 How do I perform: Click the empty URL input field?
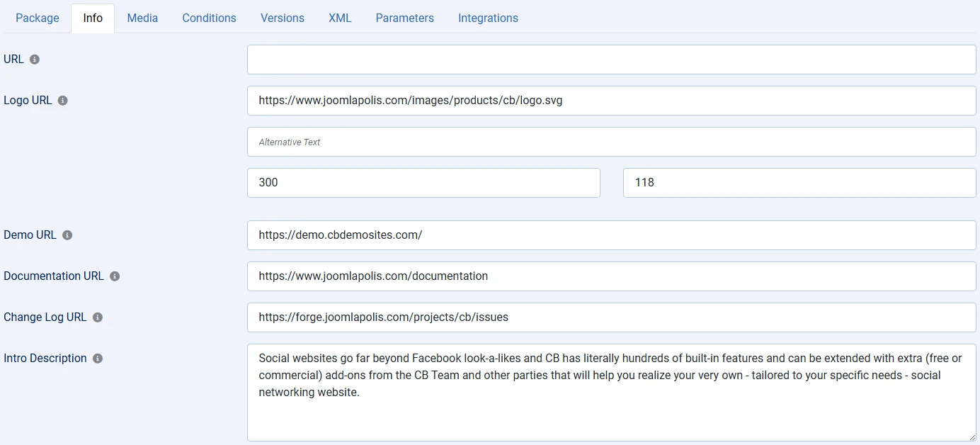coord(611,60)
